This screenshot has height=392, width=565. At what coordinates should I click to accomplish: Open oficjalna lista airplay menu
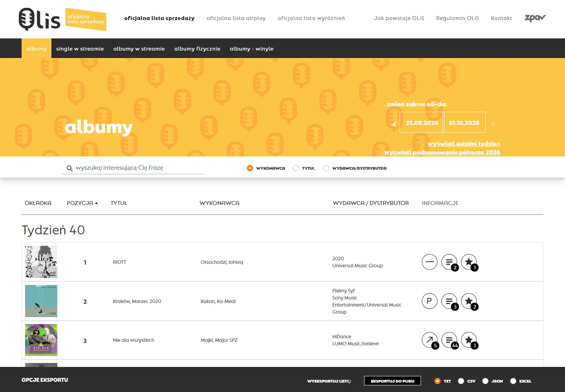(236, 18)
